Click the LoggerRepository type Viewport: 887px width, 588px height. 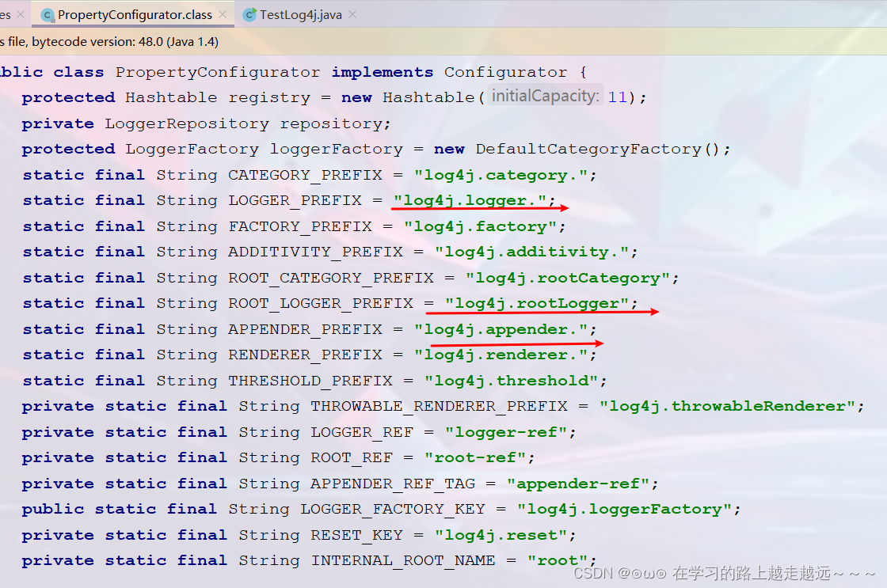coord(187,123)
